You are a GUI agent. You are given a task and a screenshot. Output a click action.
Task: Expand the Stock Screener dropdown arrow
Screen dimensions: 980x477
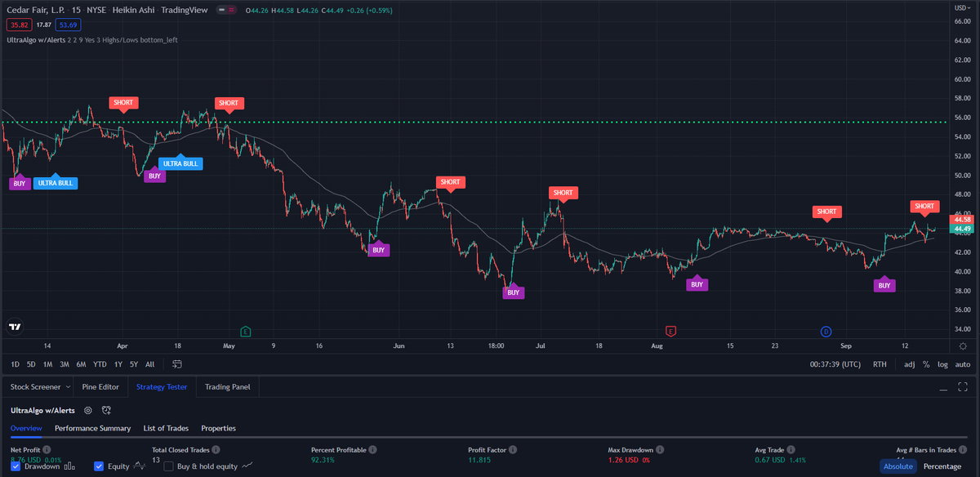point(67,386)
